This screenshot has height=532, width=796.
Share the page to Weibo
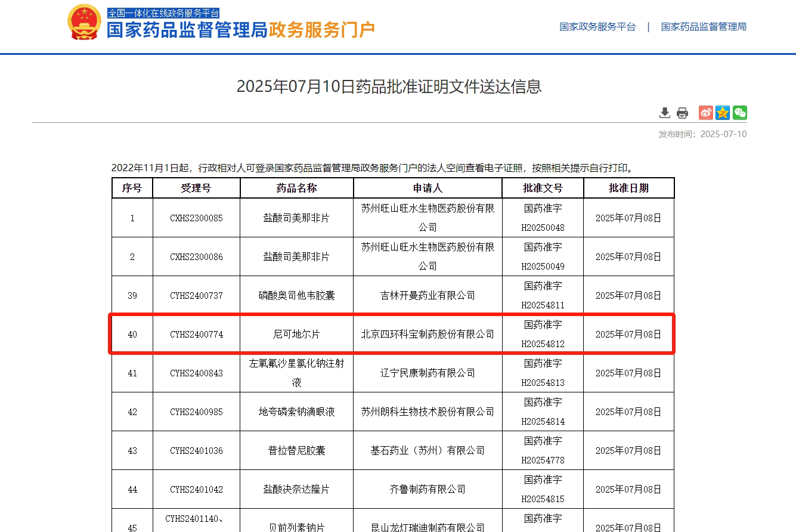click(706, 113)
